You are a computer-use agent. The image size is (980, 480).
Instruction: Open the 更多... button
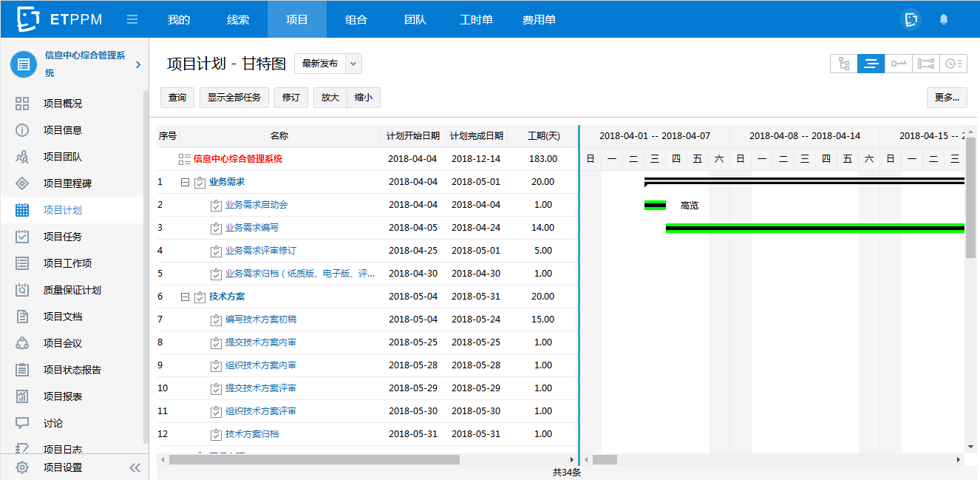[947, 98]
